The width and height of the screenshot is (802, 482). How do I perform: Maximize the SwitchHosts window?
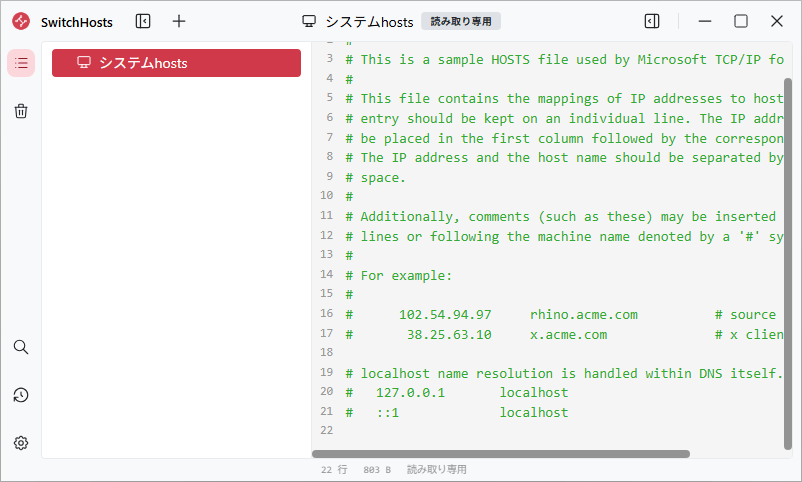741,21
